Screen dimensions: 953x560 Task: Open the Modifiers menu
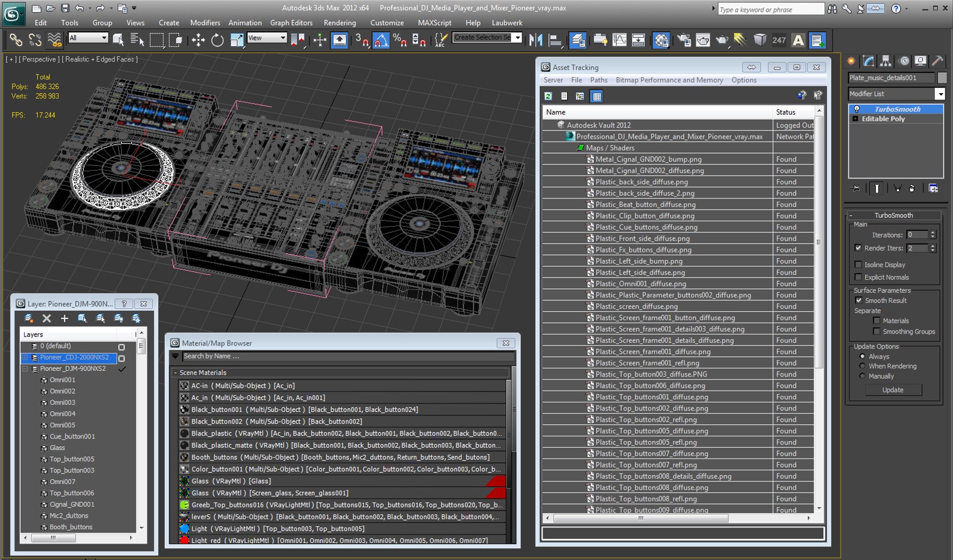[205, 23]
